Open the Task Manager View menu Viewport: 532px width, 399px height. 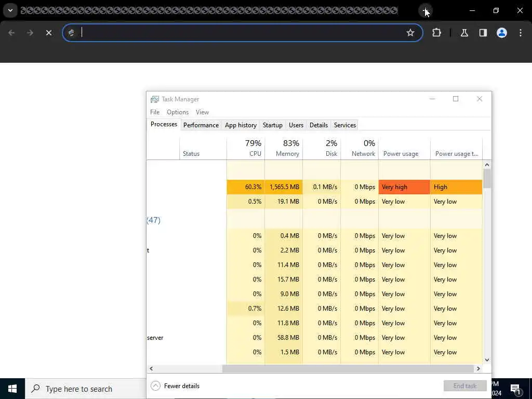pyautogui.click(x=202, y=112)
